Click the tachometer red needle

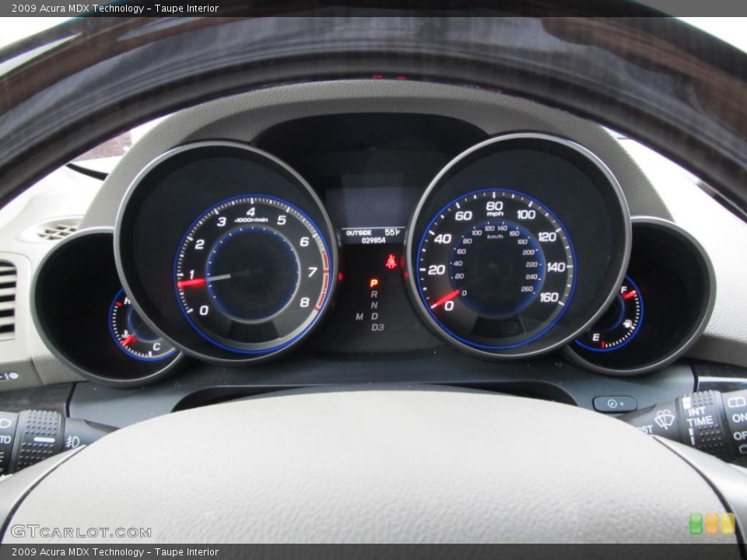(x=192, y=283)
